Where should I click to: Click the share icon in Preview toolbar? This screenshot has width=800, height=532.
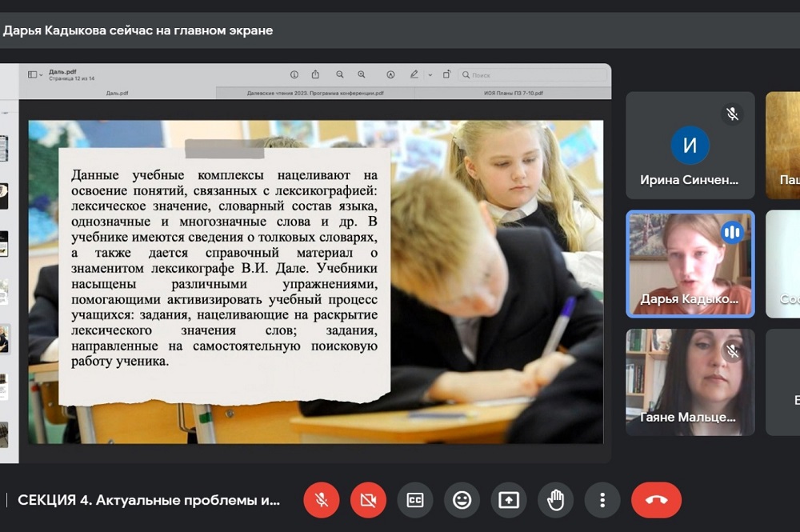click(316, 74)
